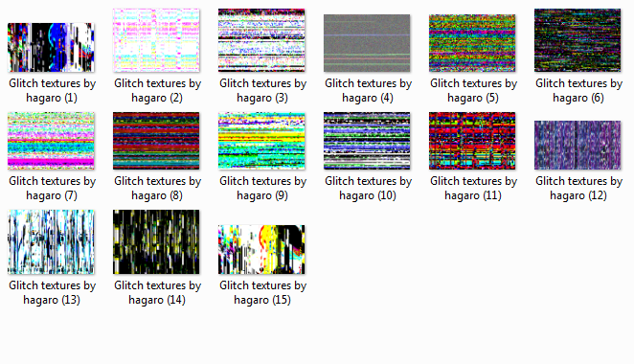Select thumbnail of Glitch textures by hagaro (1)
The height and width of the screenshot is (364, 634).
click(x=51, y=47)
